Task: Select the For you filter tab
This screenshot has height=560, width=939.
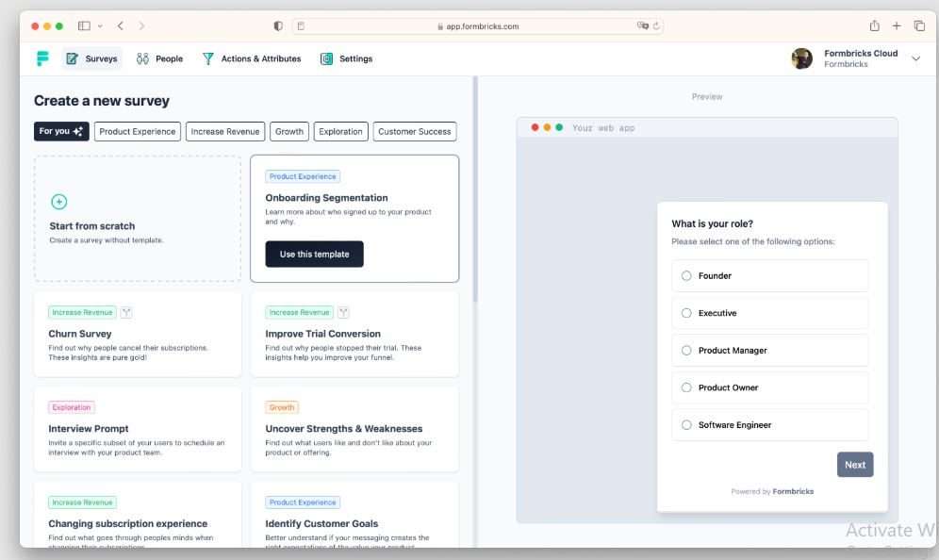Action: pyautogui.click(x=61, y=131)
